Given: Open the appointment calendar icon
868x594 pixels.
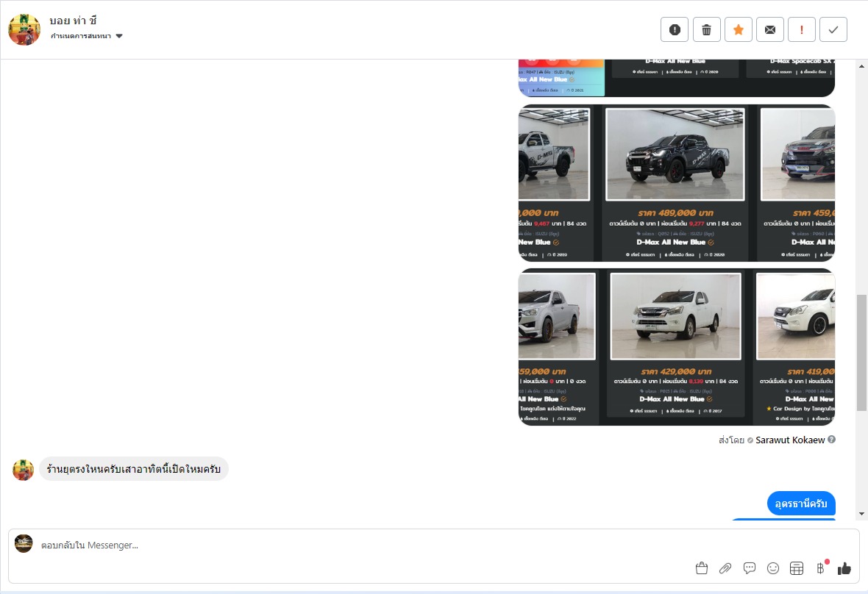Looking at the screenshot, I should 796,568.
